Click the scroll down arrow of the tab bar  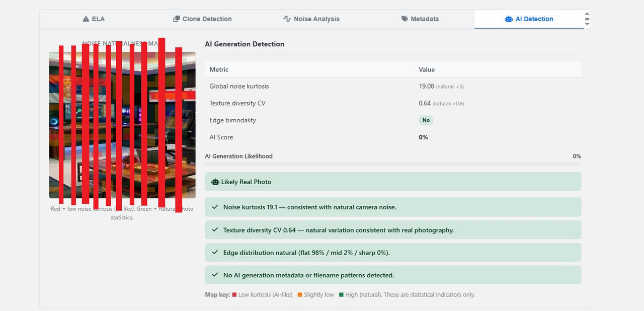pyautogui.click(x=587, y=23)
